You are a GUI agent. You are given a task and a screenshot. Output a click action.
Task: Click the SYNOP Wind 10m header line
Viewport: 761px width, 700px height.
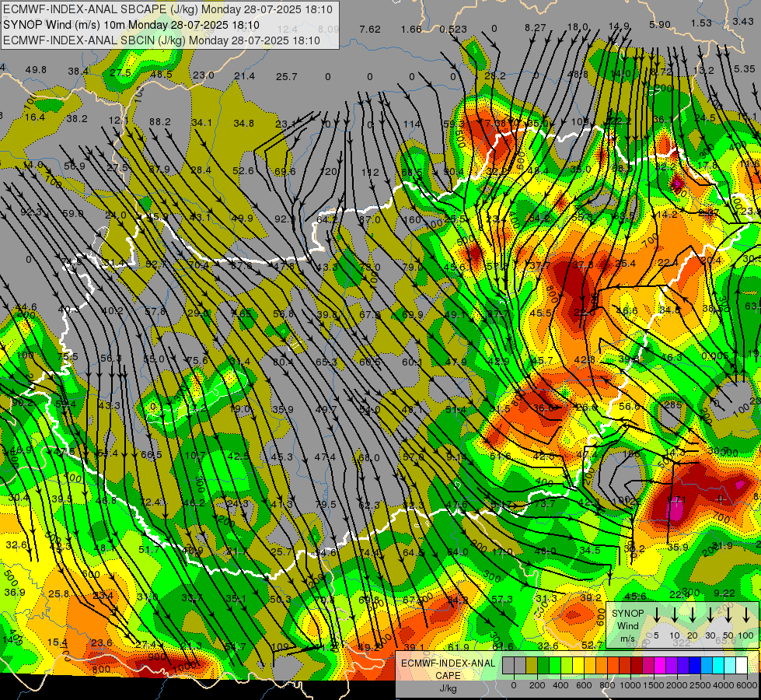coord(131,25)
